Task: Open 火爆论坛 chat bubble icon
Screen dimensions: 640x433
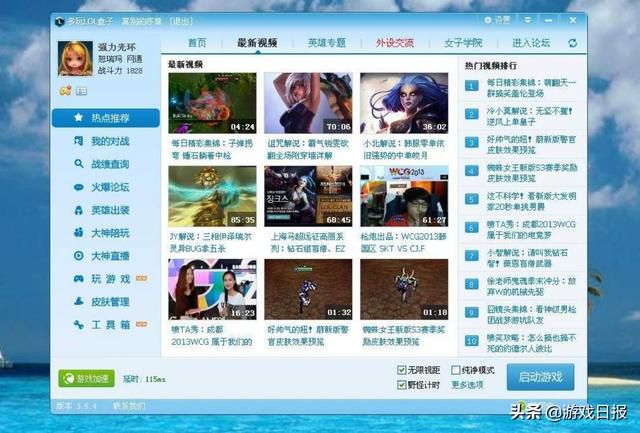Action: coord(78,187)
